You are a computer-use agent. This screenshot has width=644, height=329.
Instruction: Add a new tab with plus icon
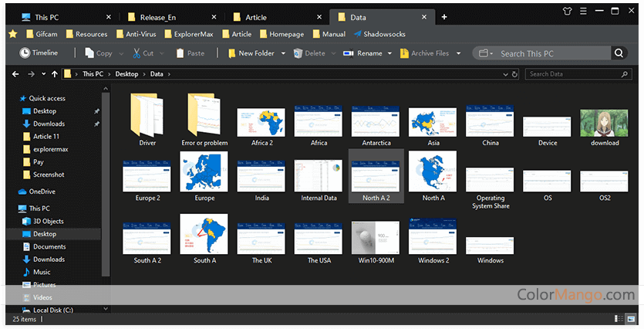pyautogui.click(x=444, y=17)
